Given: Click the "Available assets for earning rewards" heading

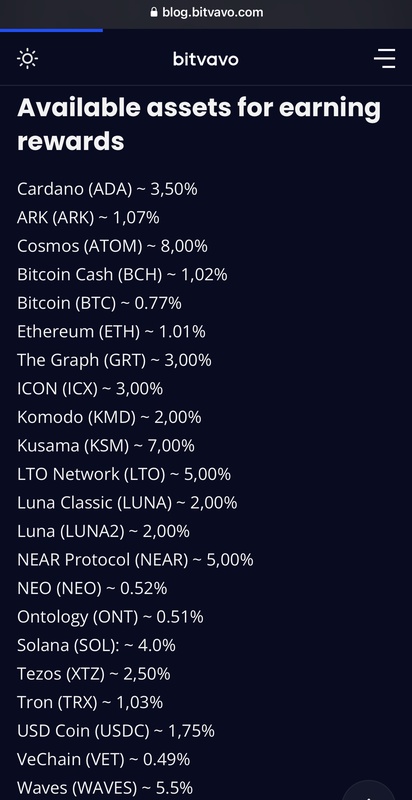Looking at the screenshot, I should (x=199, y=124).
